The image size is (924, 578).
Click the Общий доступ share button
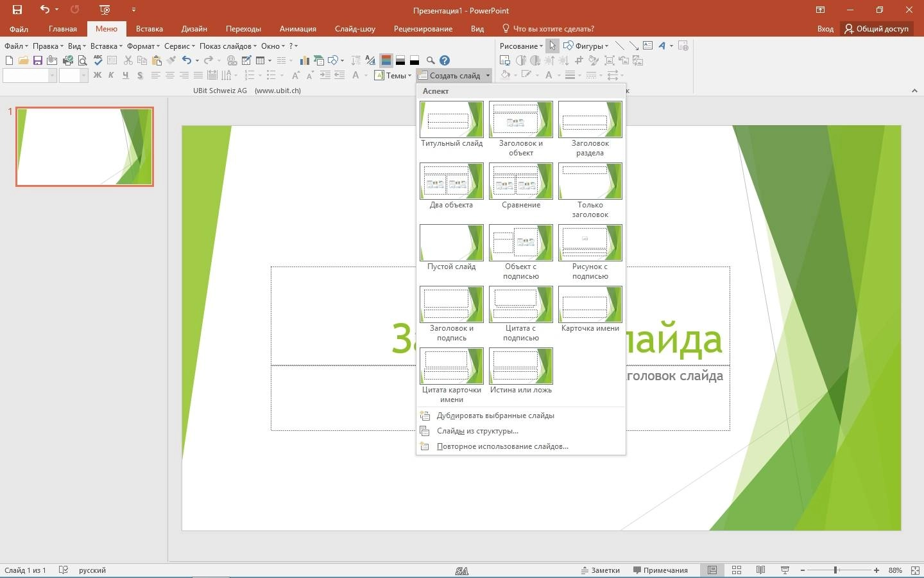[x=877, y=28]
